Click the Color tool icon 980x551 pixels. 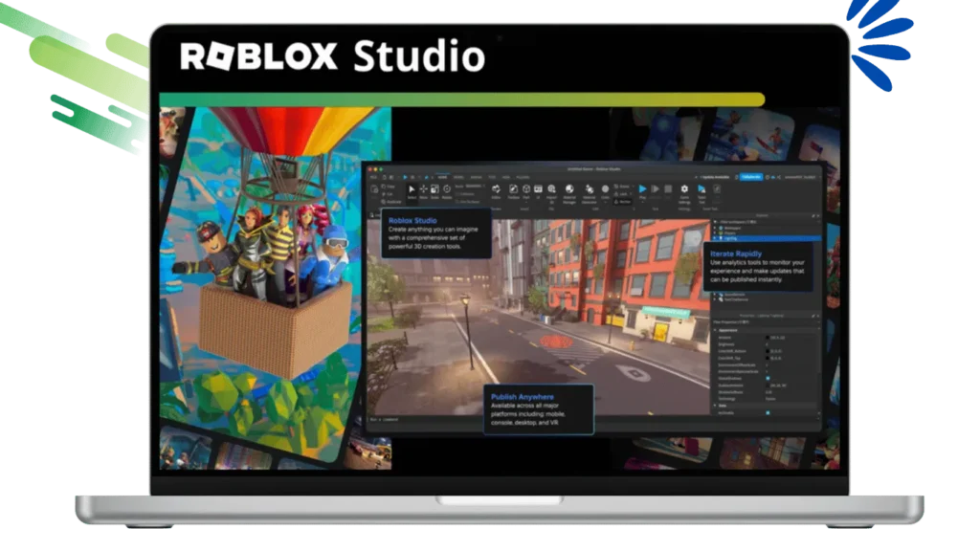(x=605, y=190)
